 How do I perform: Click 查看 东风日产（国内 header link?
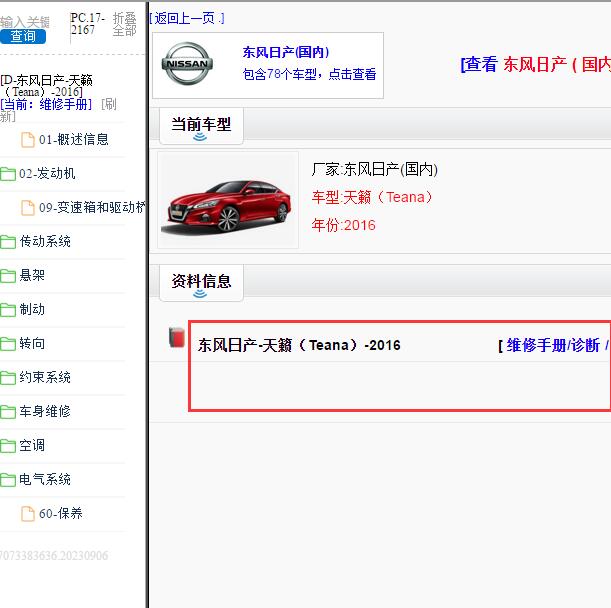pyautogui.click(x=535, y=64)
